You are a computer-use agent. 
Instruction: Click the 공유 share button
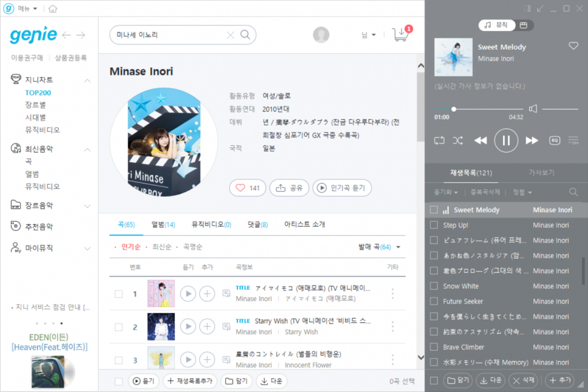289,188
